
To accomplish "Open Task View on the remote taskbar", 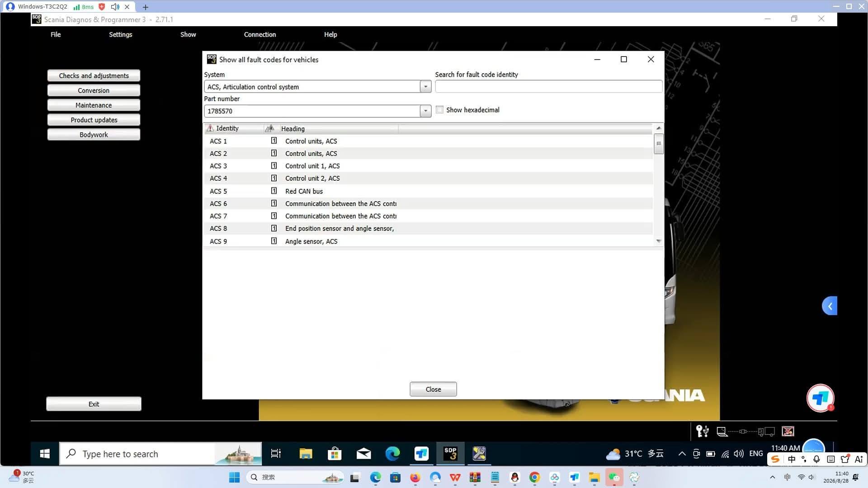I will tap(276, 454).
